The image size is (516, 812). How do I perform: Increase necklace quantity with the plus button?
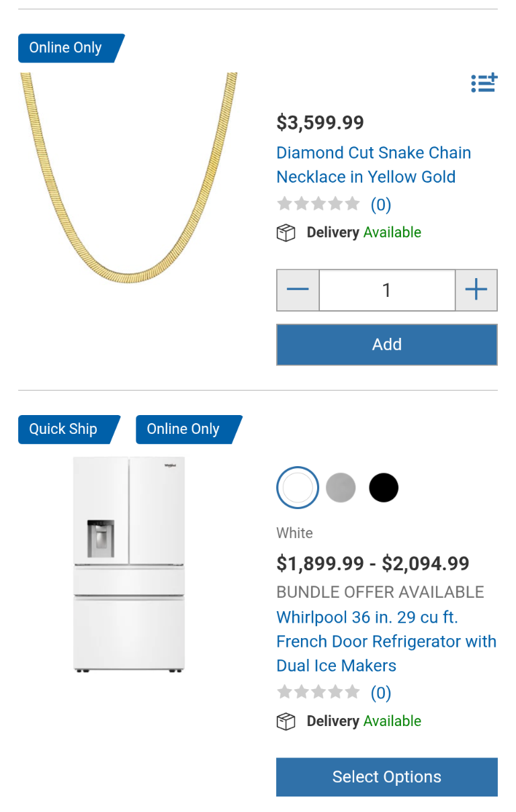pyautogui.click(x=476, y=290)
